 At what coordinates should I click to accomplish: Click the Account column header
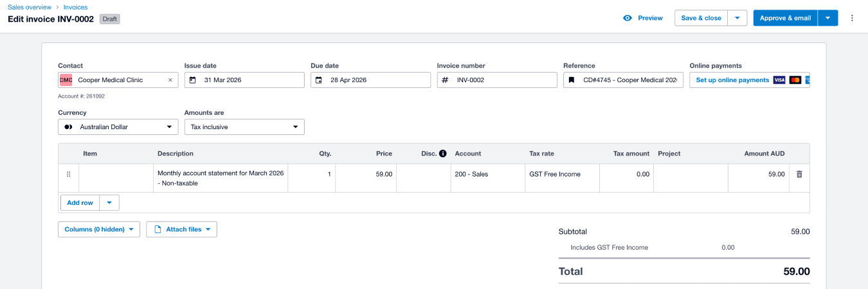coord(468,153)
